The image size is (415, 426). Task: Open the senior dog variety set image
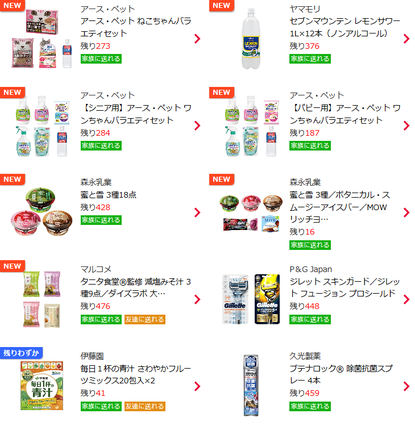pos(42,126)
